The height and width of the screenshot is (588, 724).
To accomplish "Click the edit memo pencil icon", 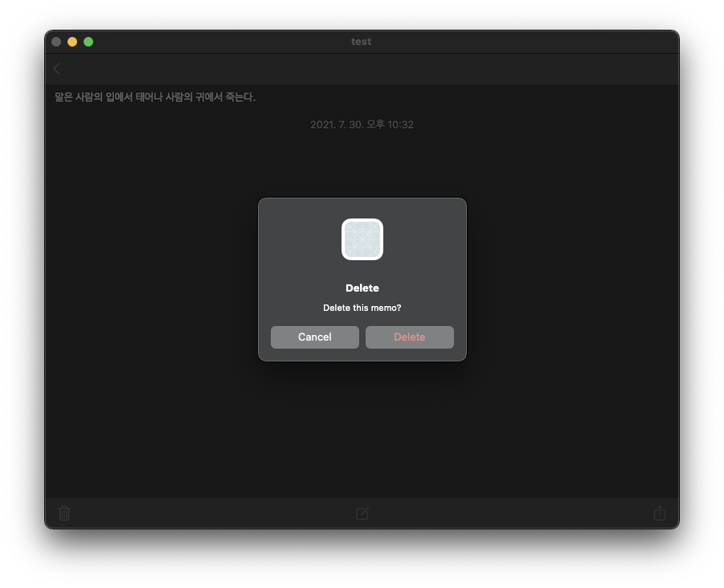I will [x=362, y=512].
